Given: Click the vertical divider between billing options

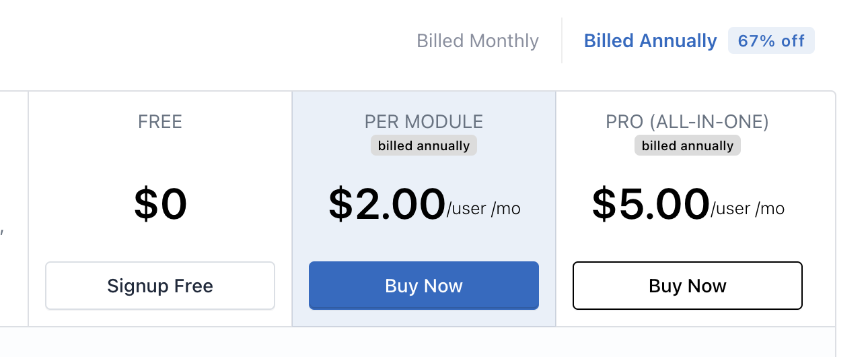Looking at the screenshot, I should [562, 40].
